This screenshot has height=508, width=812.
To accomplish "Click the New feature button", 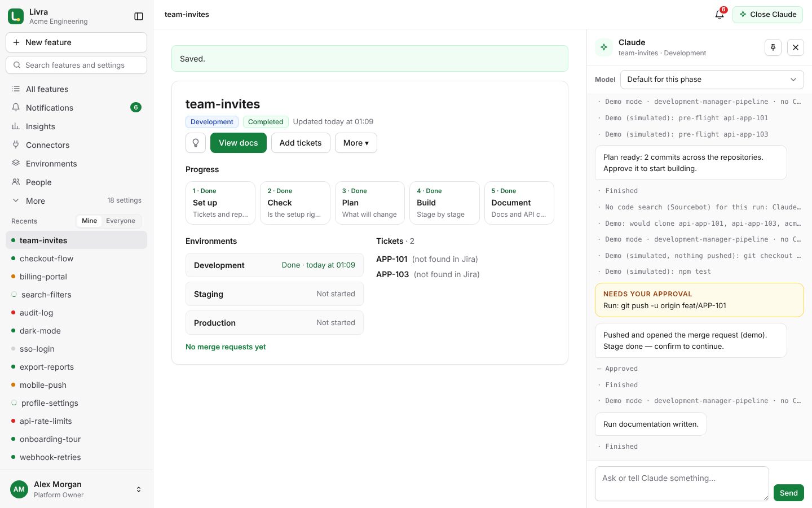I will coord(76,42).
